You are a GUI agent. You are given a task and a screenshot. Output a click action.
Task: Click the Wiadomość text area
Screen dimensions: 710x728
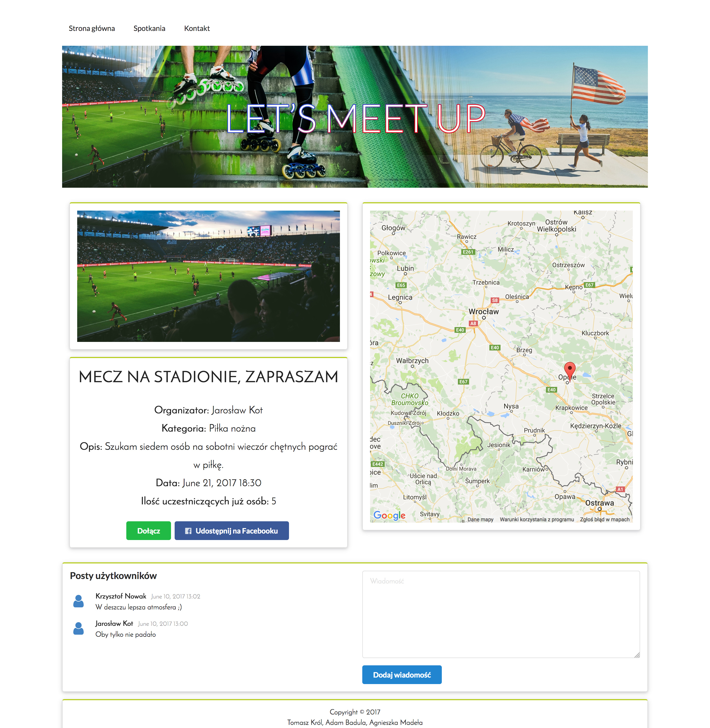(501, 614)
